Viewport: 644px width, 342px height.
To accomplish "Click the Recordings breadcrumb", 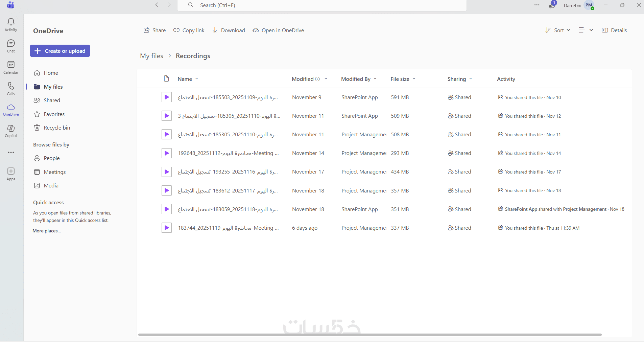I will click(193, 56).
